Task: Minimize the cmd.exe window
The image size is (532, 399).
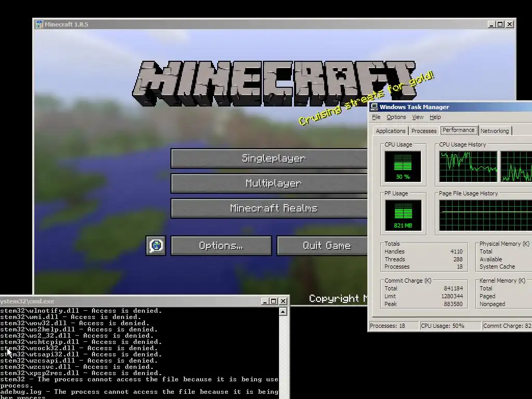Action: (x=265, y=301)
